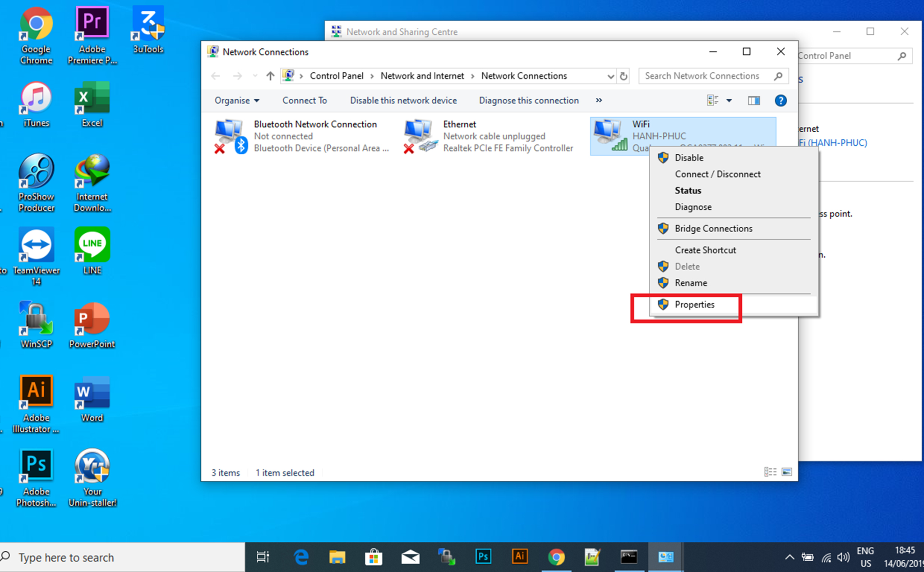Click Diagnose This Connection button
The height and width of the screenshot is (572, 924).
coord(528,100)
